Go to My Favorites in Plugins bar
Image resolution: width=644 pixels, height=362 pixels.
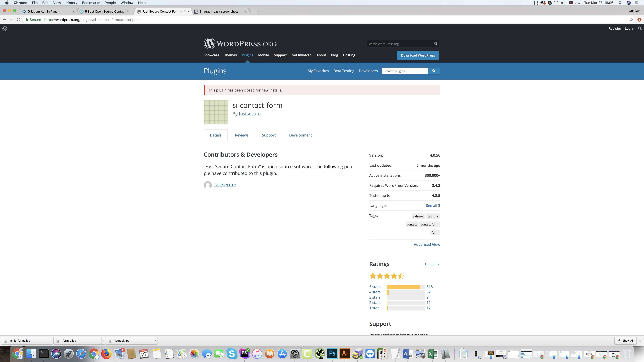click(x=318, y=71)
